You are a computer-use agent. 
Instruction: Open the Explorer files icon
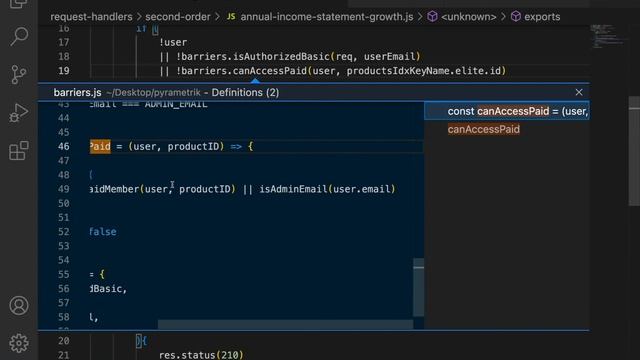(19, 4)
